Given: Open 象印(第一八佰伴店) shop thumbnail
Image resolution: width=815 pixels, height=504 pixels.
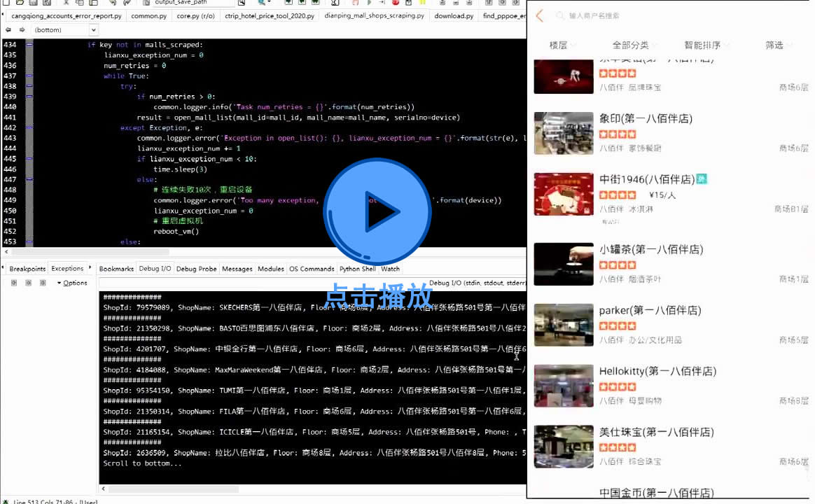Looking at the screenshot, I should [564, 133].
